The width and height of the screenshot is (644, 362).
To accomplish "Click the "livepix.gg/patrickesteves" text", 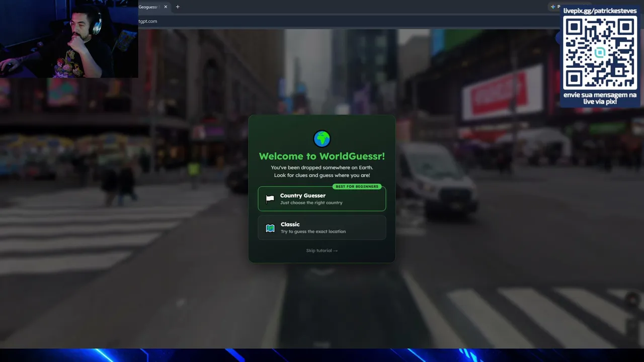I will [x=600, y=11].
